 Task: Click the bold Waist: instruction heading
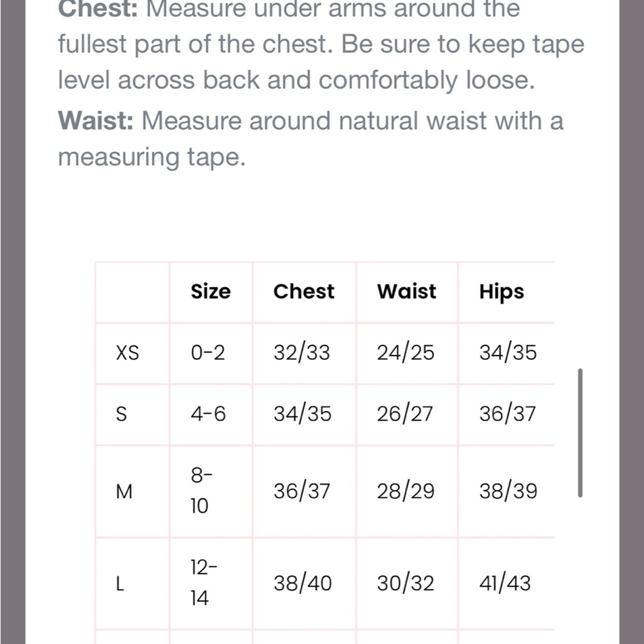96,121
